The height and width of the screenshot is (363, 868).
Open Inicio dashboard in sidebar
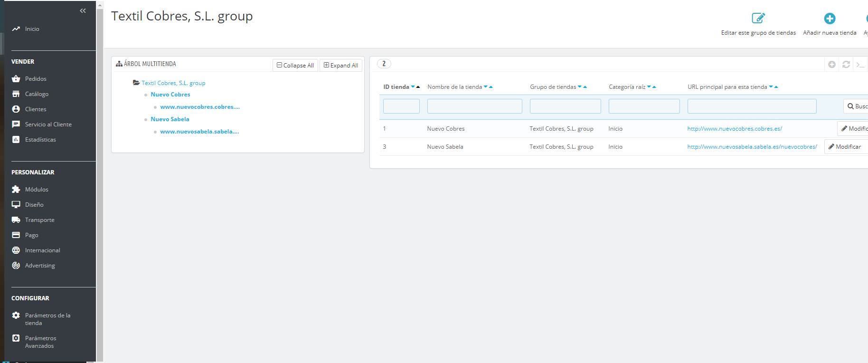32,29
